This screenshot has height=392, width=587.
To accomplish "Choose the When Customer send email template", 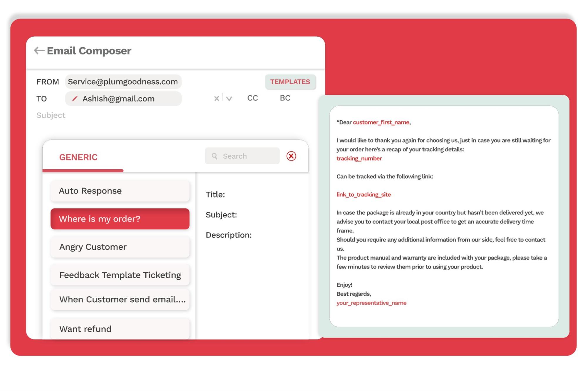I will click(x=120, y=299).
